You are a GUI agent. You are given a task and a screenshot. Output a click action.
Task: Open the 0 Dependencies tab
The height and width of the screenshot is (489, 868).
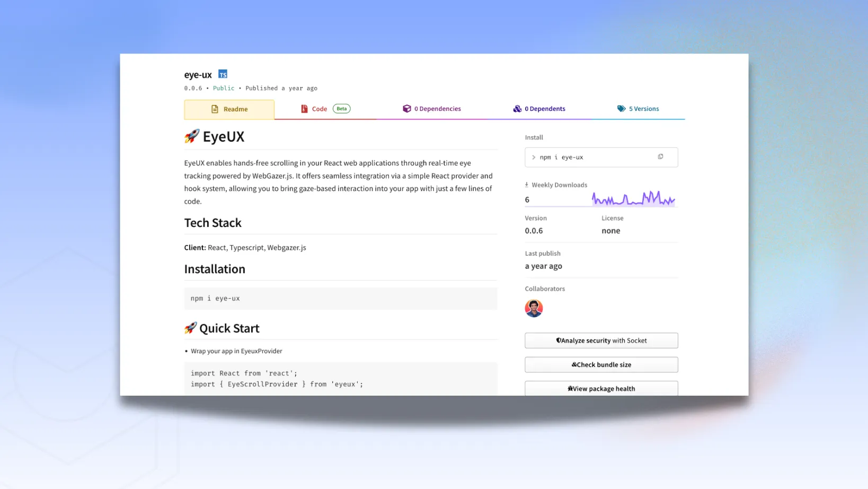click(431, 109)
